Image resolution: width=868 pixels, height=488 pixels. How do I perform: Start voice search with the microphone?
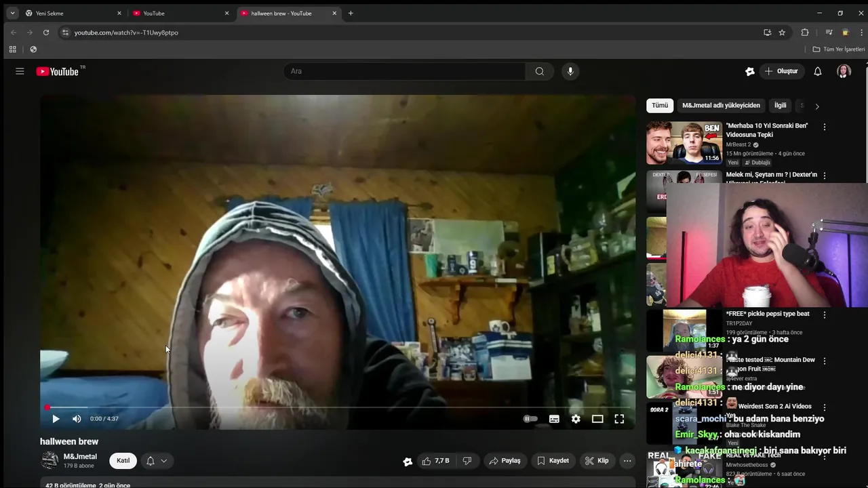pyautogui.click(x=570, y=71)
